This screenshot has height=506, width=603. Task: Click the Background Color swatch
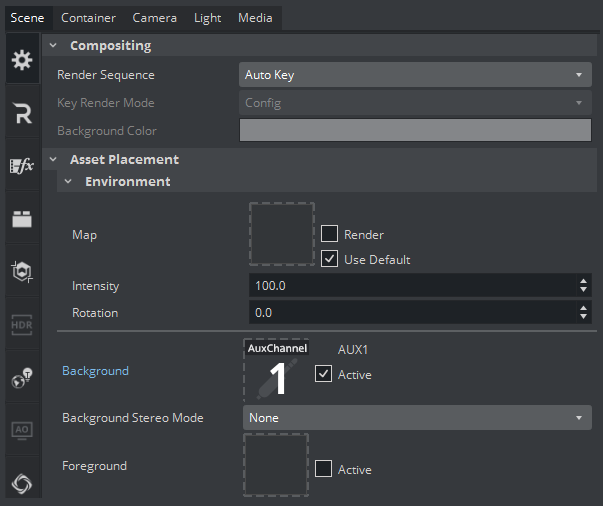415,131
